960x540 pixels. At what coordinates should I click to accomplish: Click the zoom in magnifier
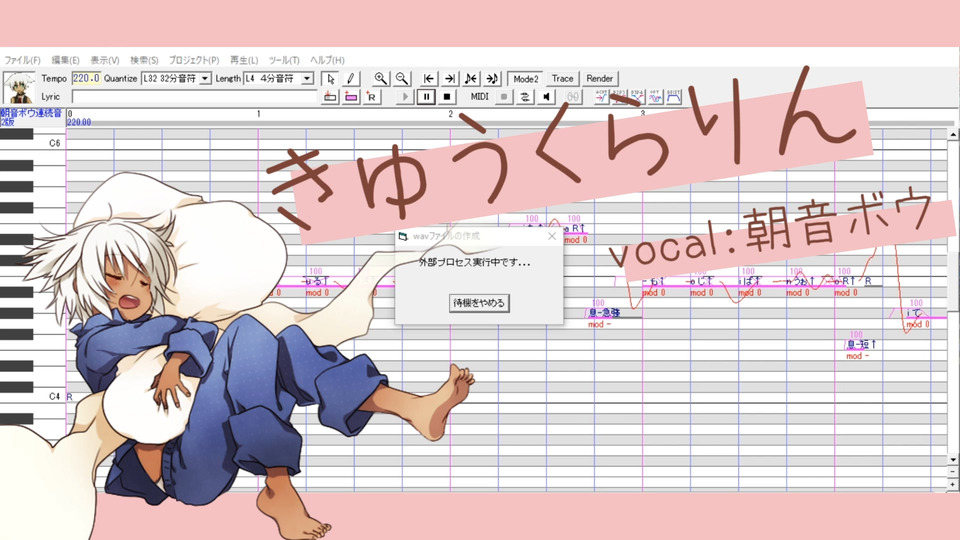click(380, 78)
